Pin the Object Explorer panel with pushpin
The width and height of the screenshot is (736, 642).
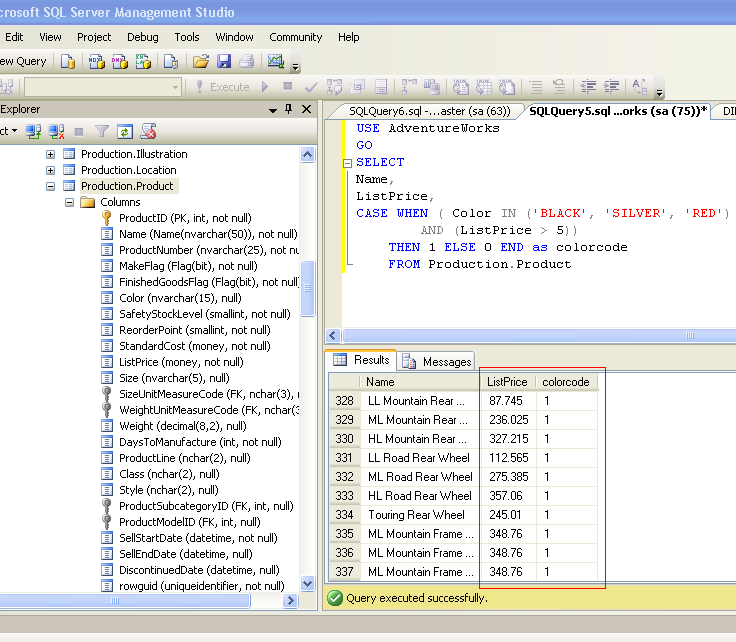289,109
